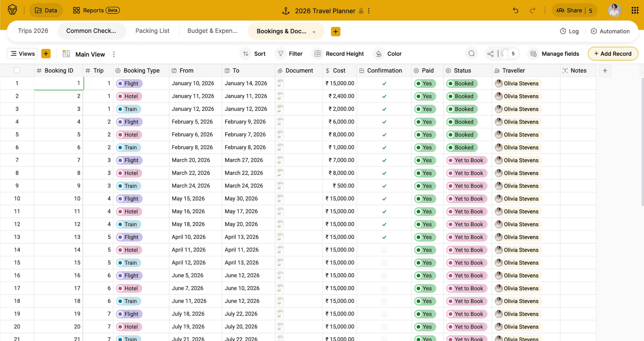
Task: Open the apps grid icon
Action: click(635, 10)
